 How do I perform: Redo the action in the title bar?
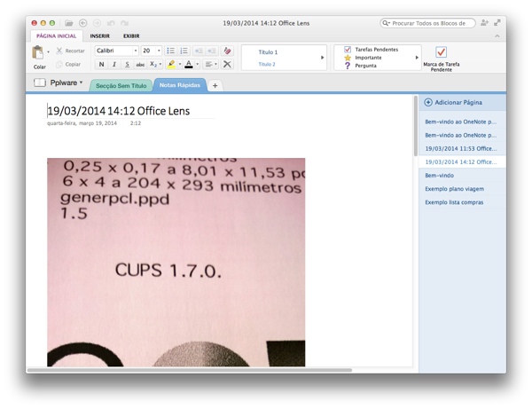point(124,23)
